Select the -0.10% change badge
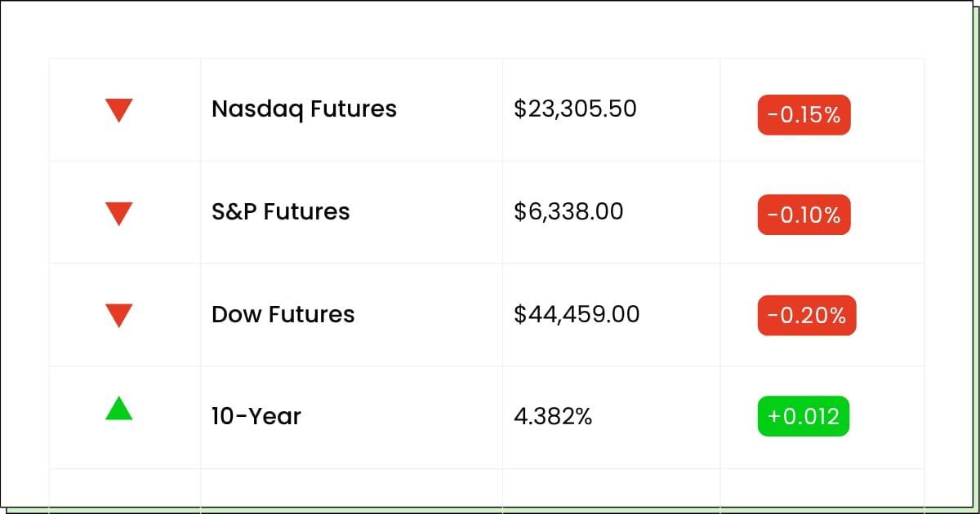The height and width of the screenshot is (514, 980). [804, 215]
